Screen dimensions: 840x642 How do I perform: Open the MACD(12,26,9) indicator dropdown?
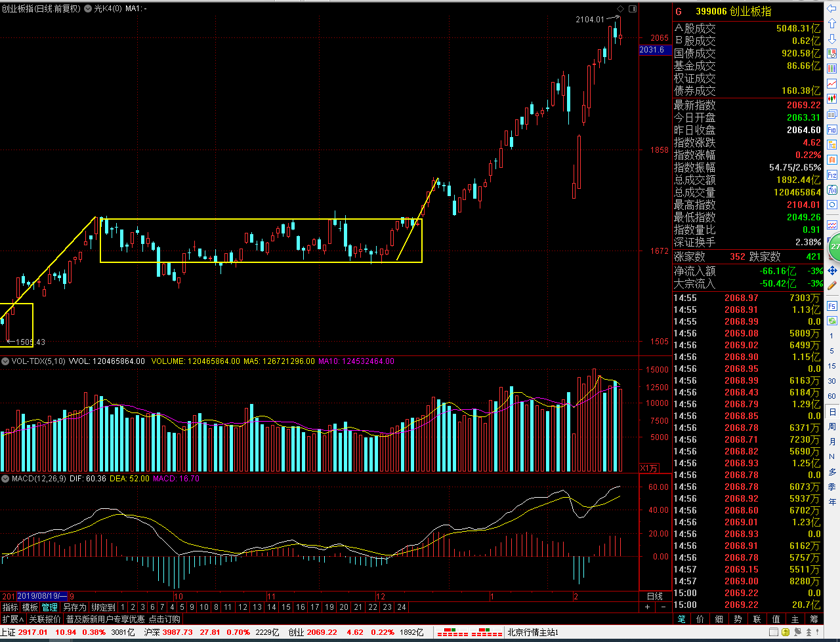point(6,479)
